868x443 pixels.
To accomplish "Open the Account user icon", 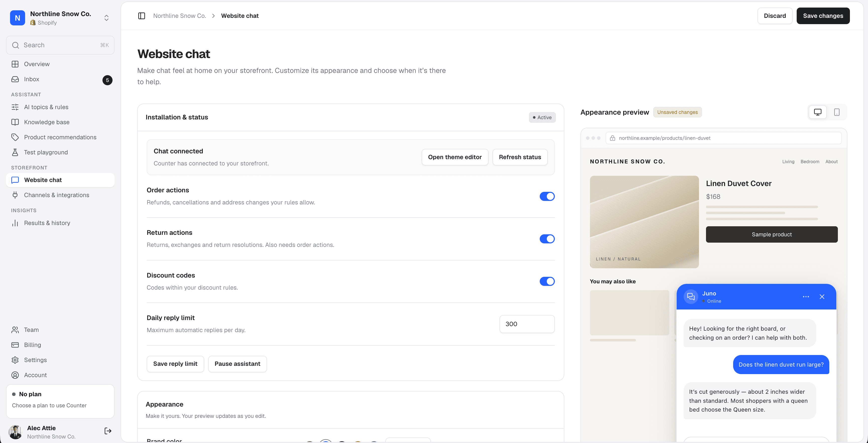I will 15,375.
